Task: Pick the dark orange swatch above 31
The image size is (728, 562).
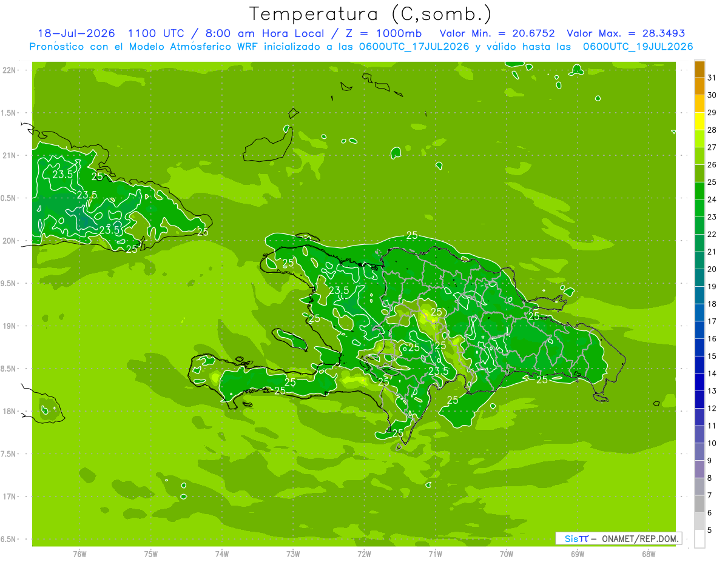Action: tap(699, 69)
